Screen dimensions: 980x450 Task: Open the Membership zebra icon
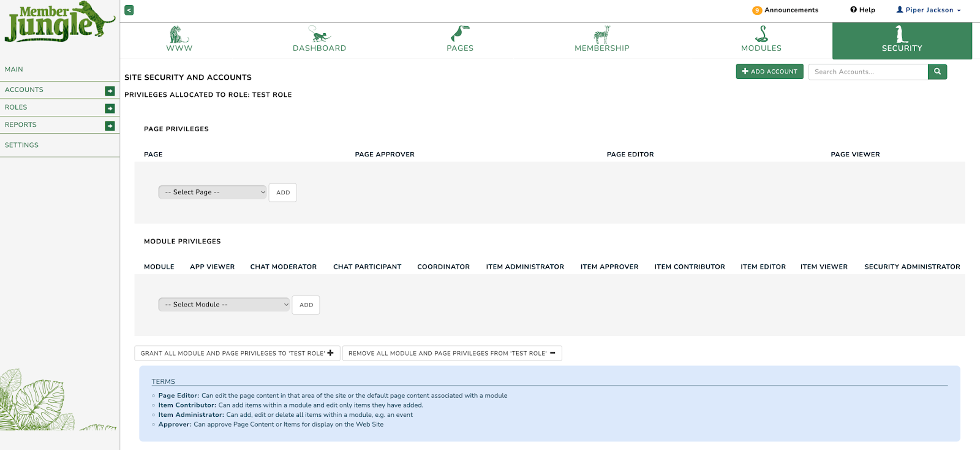pos(602,34)
